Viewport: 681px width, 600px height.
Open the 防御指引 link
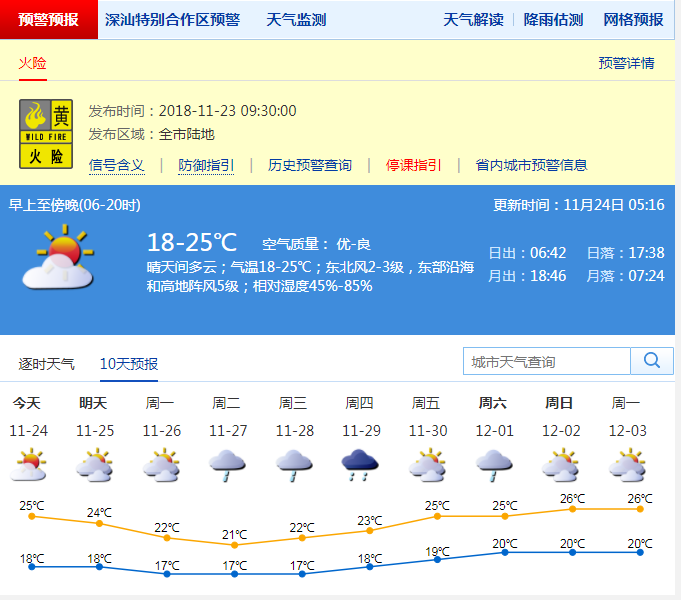(x=206, y=165)
